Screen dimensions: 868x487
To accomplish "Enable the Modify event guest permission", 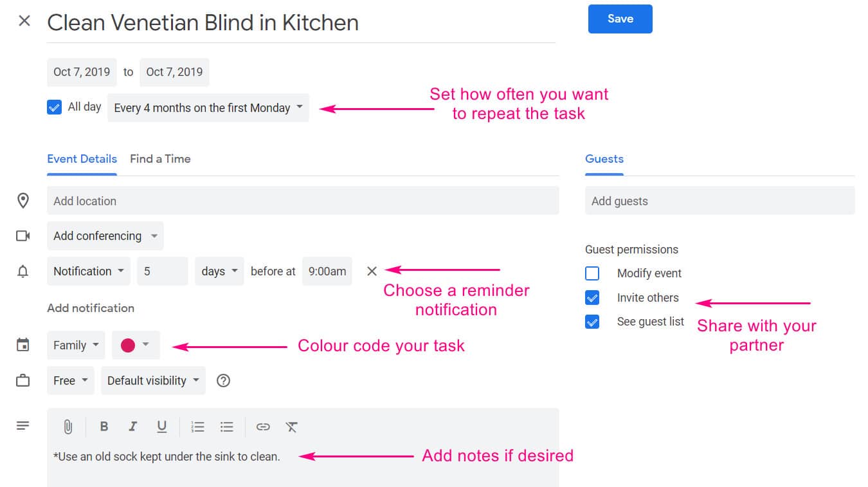I will click(592, 273).
